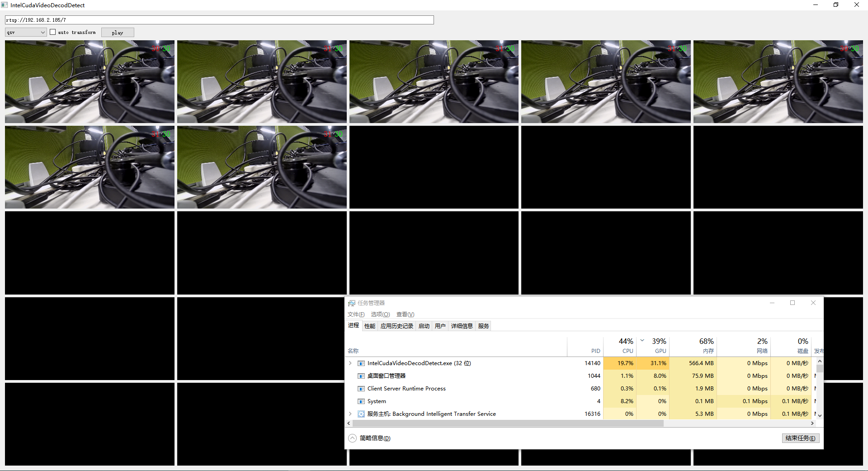Screen dimensions: 868x471
Task: Click the 桌面窗口管理器 process icon
Action: pyautogui.click(x=361, y=376)
